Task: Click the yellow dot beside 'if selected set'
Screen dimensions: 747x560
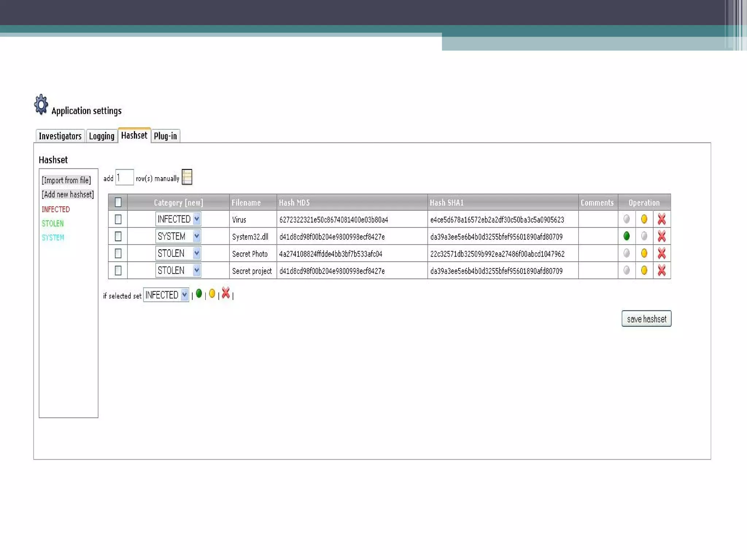Action: tap(212, 293)
